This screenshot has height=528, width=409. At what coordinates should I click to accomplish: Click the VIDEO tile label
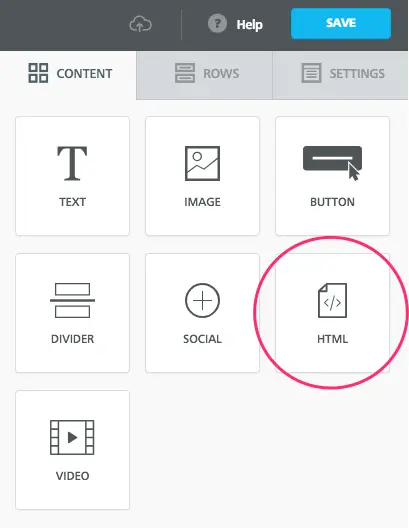coord(72,476)
